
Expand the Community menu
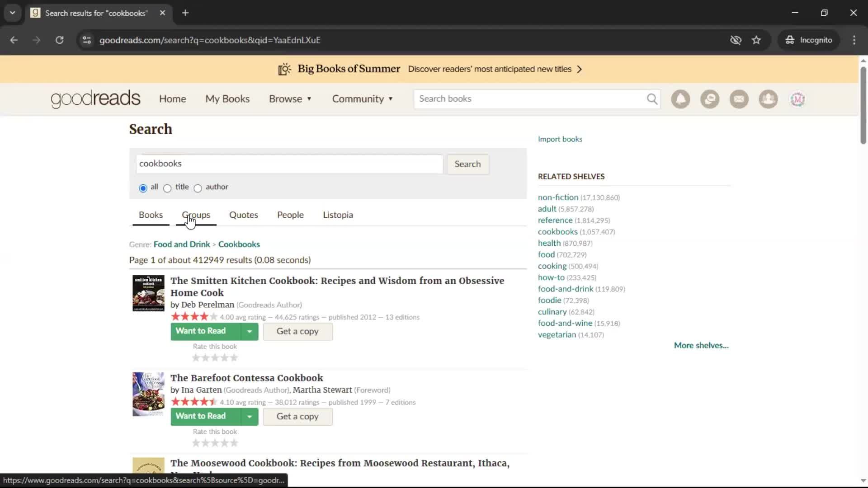(x=363, y=99)
